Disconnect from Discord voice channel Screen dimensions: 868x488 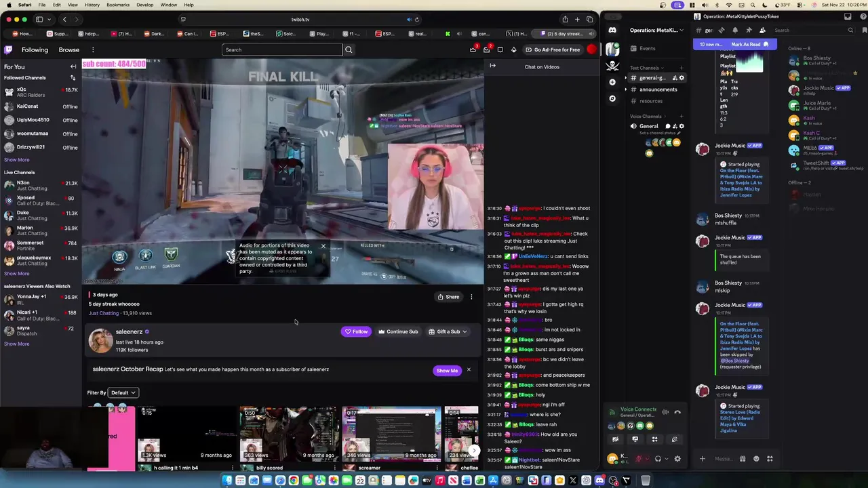[677, 412]
